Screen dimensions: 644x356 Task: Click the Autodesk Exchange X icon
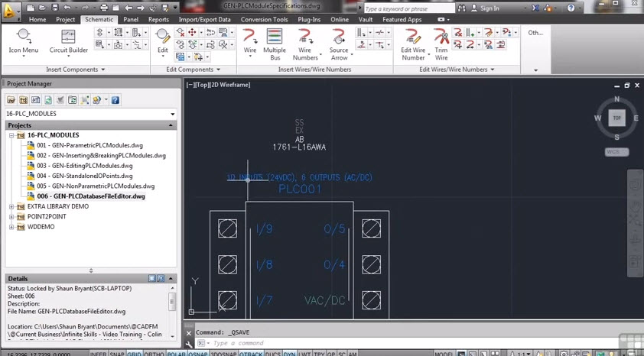535,8
